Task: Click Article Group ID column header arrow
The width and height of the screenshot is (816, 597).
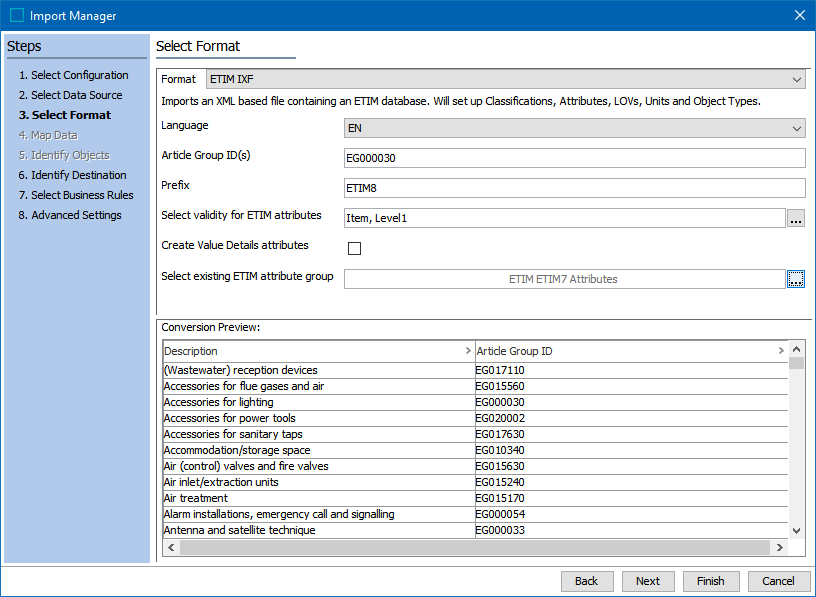Action: coord(781,351)
